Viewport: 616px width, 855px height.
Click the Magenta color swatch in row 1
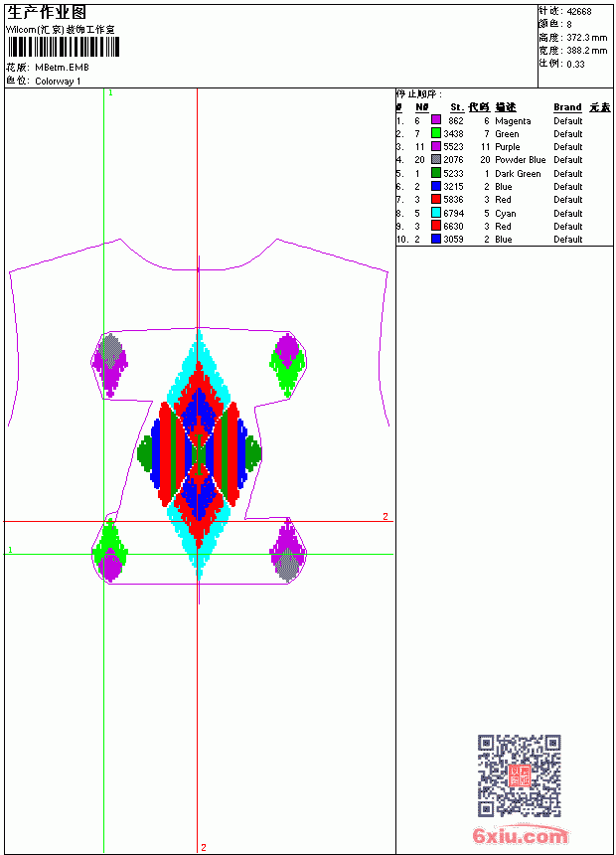(436, 120)
